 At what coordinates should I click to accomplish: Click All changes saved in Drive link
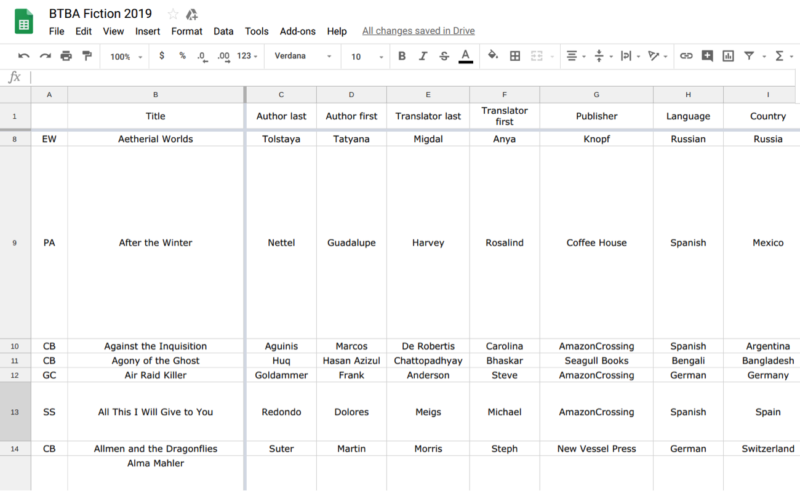[x=418, y=31]
